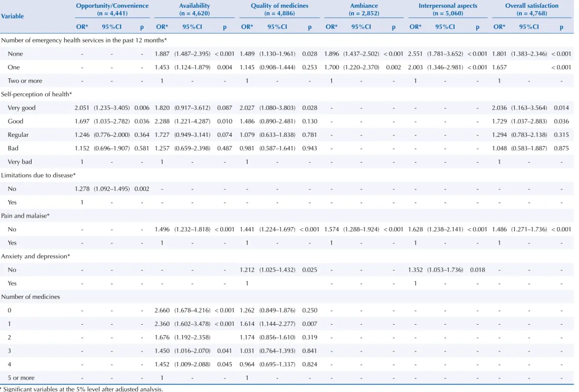579x392 pixels.
Task: Click the Interpersonal aspects header
Action: click(x=448, y=9)
